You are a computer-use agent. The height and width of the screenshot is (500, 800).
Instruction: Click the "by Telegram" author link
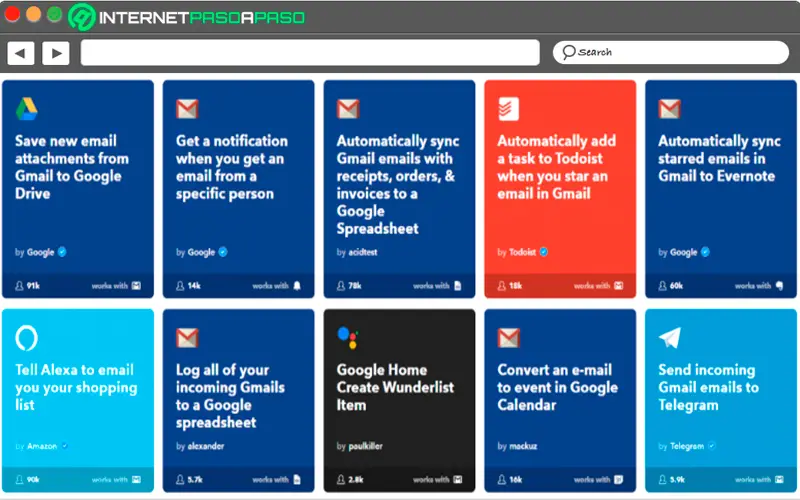click(x=685, y=445)
